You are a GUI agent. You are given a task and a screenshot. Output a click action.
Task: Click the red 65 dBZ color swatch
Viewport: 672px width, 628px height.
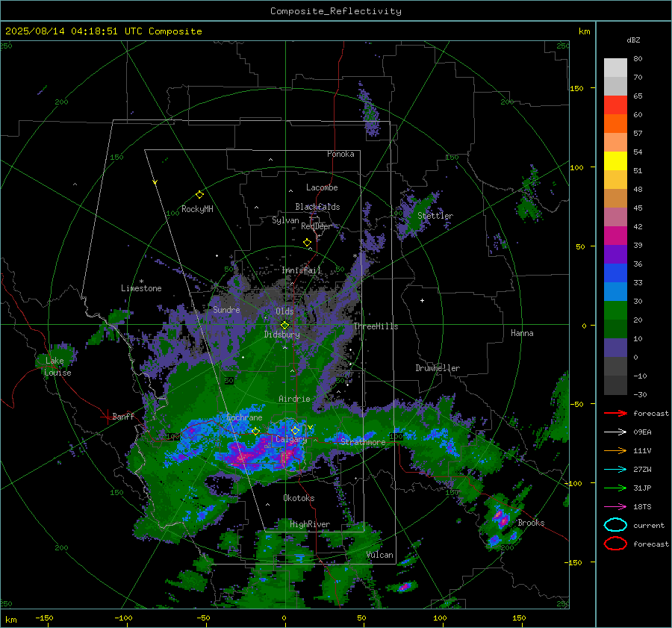tap(615, 105)
